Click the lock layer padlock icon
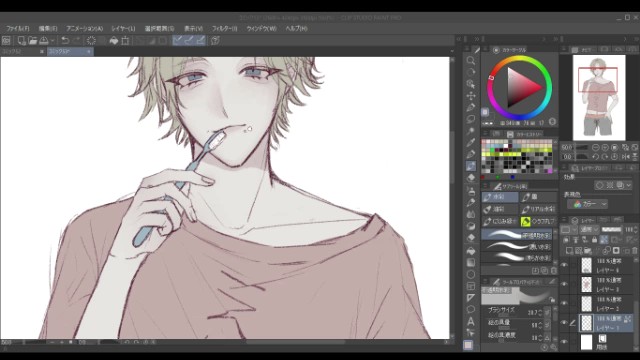Image resolution: width=640 pixels, height=360 pixels. pos(594,240)
